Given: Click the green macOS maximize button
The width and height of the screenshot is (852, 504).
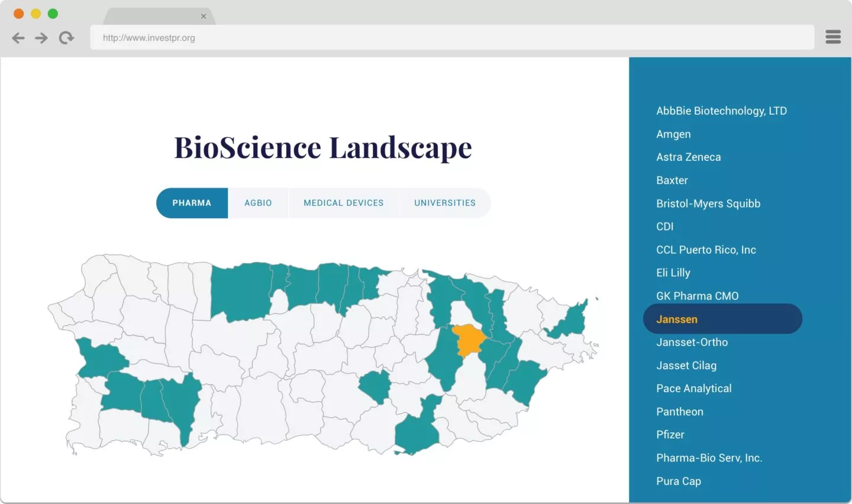Looking at the screenshot, I should 53,14.
